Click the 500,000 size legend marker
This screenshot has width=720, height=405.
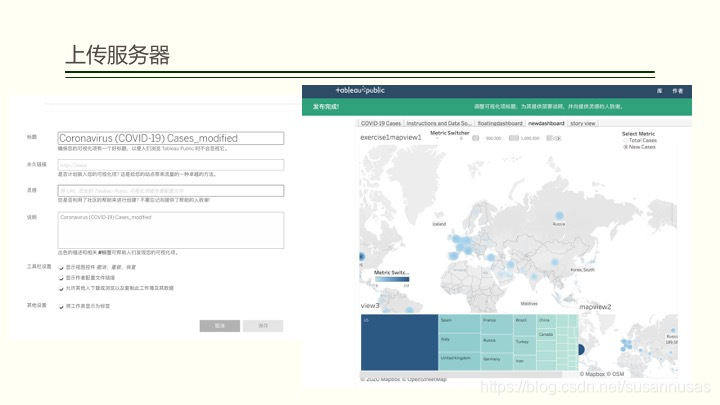[x=488, y=138]
